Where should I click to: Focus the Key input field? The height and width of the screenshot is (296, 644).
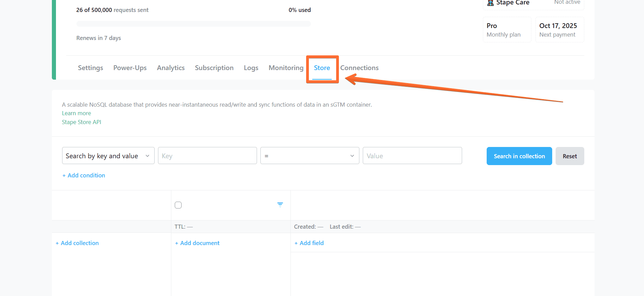tap(207, 156)
